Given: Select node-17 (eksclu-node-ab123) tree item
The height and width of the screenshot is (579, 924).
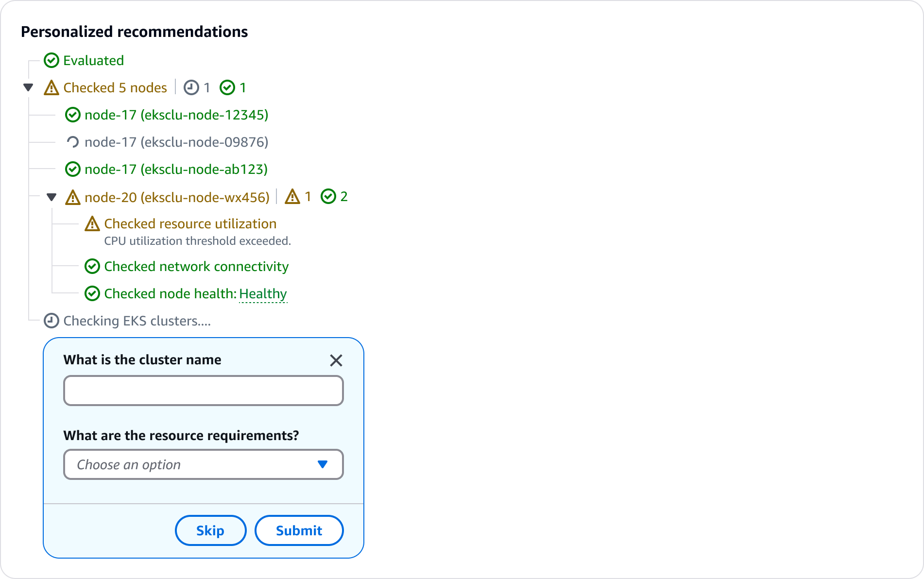Looking at the screenshot, I should click(x=176, y=170).
